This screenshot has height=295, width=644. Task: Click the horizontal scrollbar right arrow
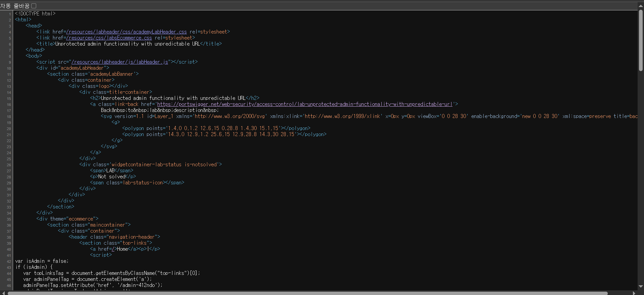pyautogui.click(x=634, y=293)
